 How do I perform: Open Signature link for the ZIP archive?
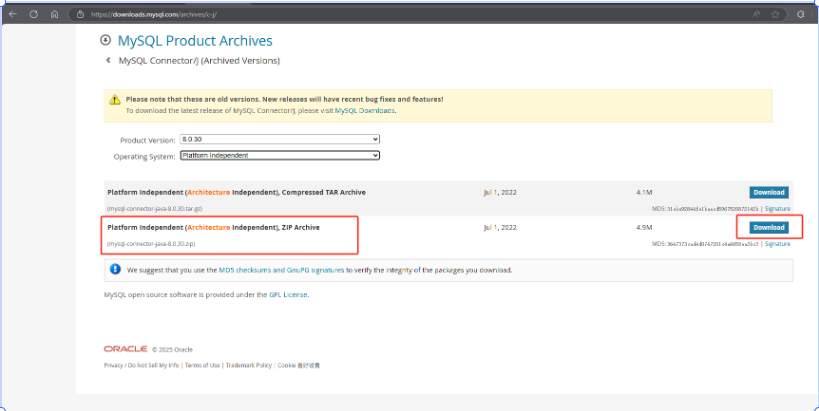(x=777, y=244)
